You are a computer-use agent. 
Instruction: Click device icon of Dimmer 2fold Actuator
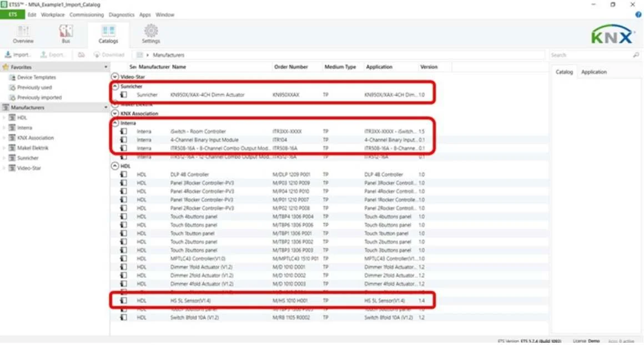pyautogui.click(x=123, y=276)
